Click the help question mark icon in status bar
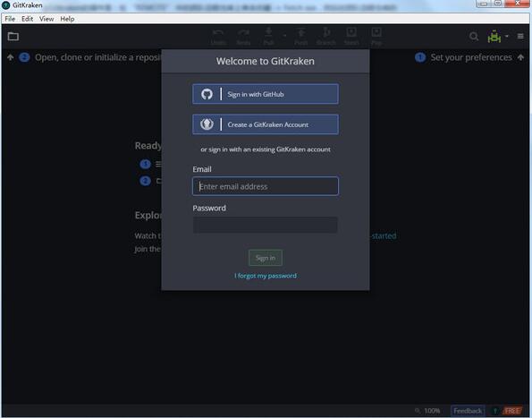The image size is (532, 418). [x=495, y=411]
